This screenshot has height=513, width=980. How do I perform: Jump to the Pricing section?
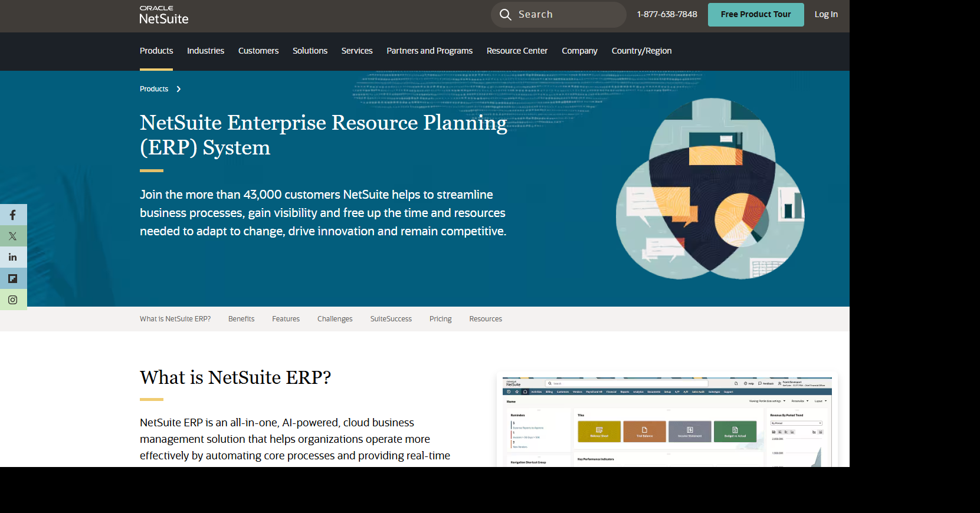point(440,319)
